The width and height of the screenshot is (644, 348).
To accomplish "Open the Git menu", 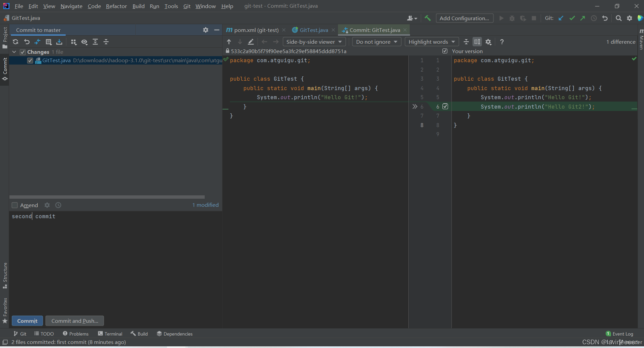I will pyautogui.click(x=187, y=6).
